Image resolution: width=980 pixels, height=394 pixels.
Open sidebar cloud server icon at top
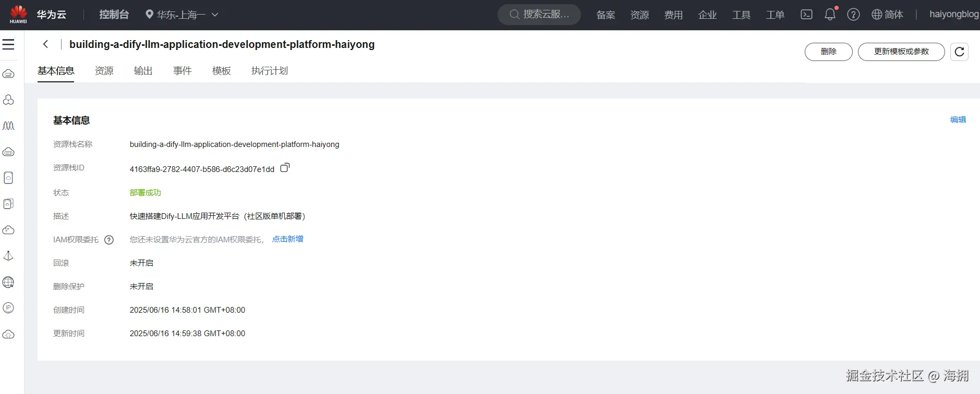coord(8,73)
